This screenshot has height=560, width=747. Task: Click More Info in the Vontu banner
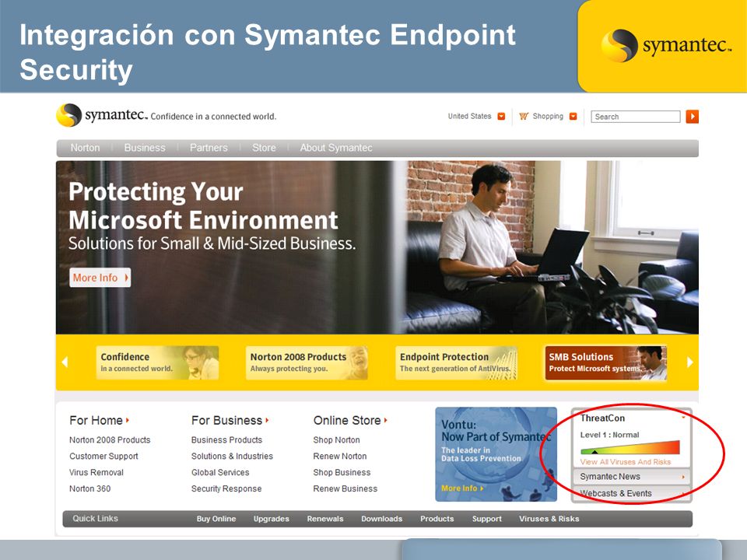pyautogui.click(x=462, y=488)
